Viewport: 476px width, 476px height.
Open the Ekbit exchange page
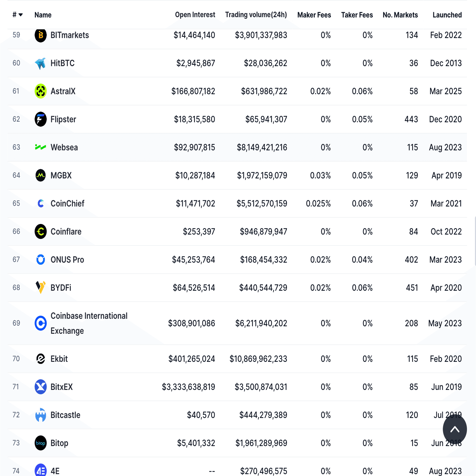click(59, 359)
